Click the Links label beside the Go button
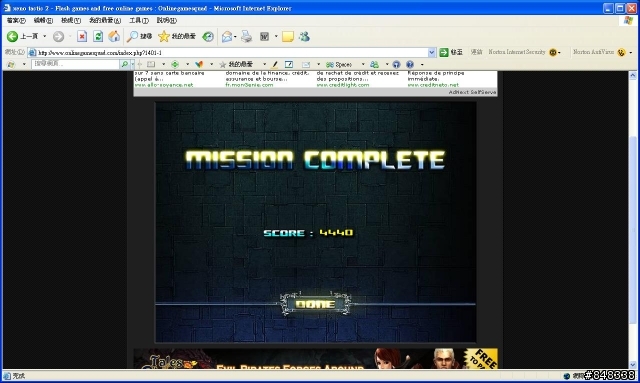 tap(476, 52)
